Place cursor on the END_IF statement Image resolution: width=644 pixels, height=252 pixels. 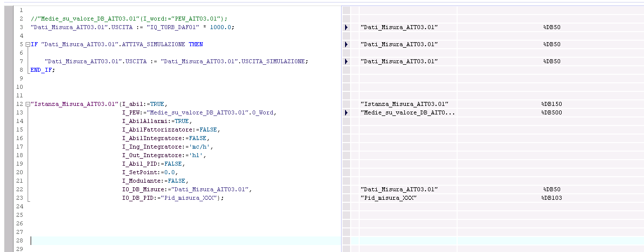point(42,70)
